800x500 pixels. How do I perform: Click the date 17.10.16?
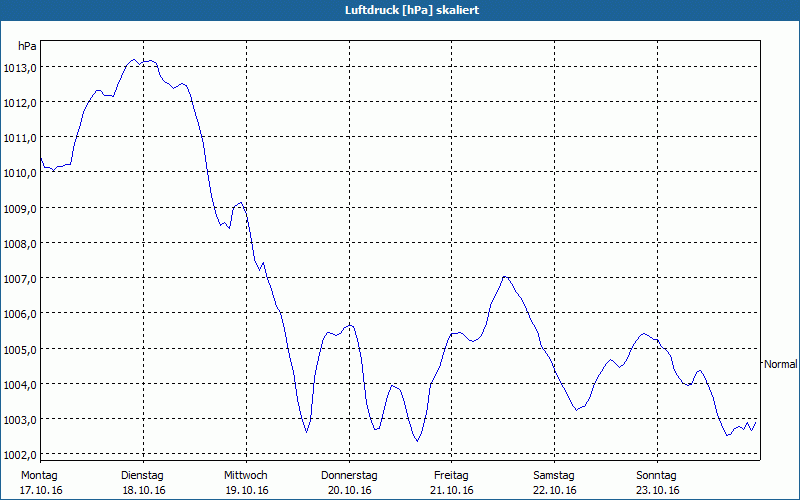point(41,490)
